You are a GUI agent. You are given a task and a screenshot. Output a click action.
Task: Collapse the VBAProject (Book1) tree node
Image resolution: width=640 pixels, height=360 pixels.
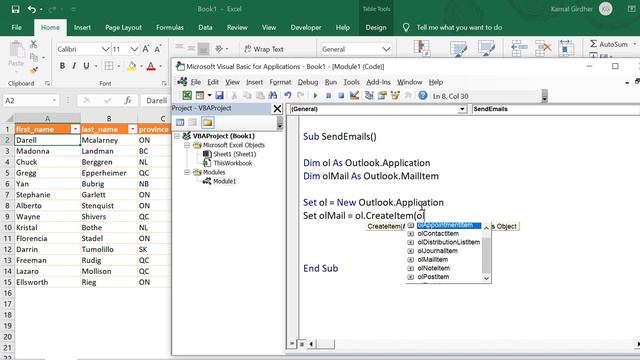(x=177, y=136)
